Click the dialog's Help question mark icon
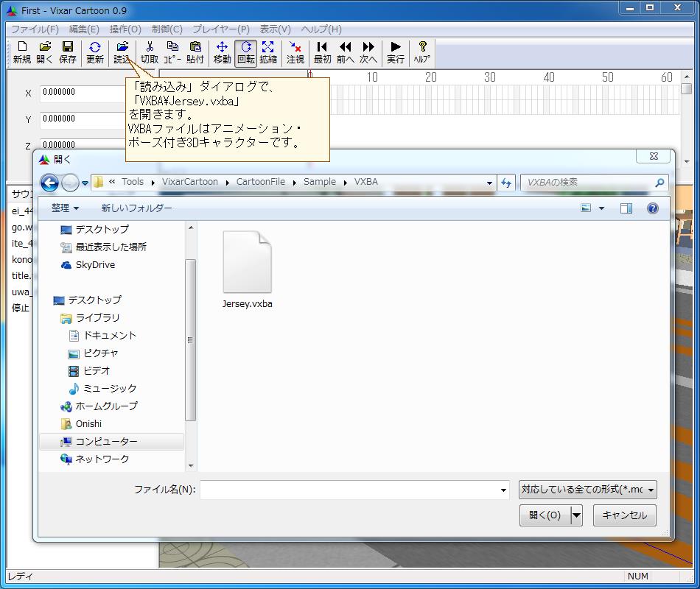This screenshot has height=589, width=700. coord(653,208)
